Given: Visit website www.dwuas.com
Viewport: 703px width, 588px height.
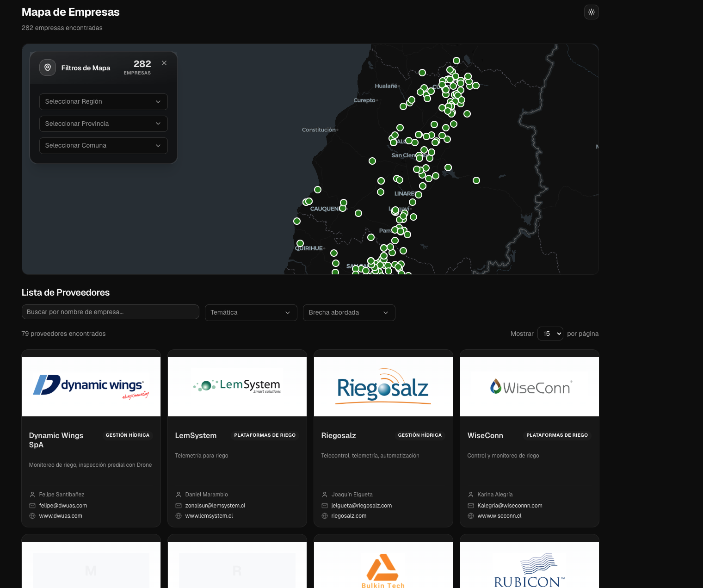Looking at the screenshot, I should click(61, 516).
